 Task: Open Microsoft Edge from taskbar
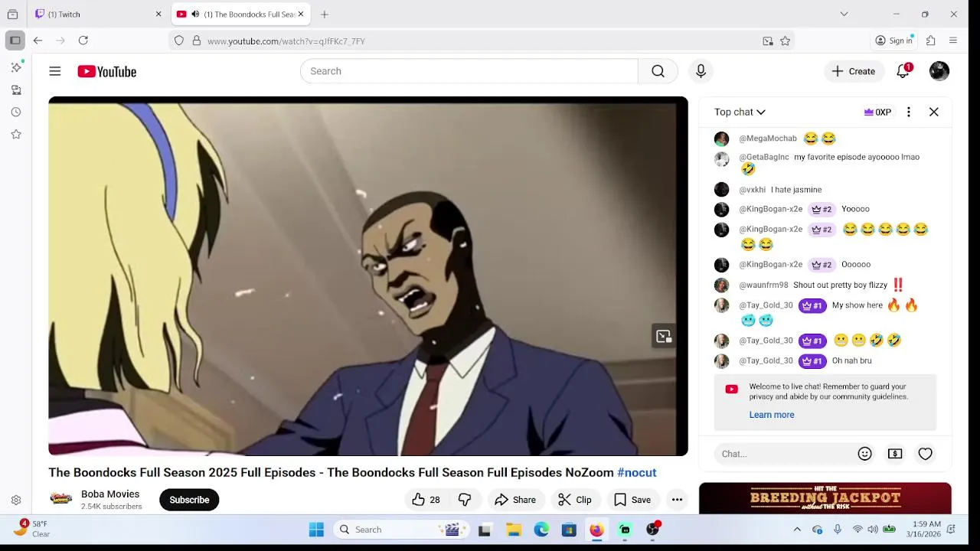541,530
